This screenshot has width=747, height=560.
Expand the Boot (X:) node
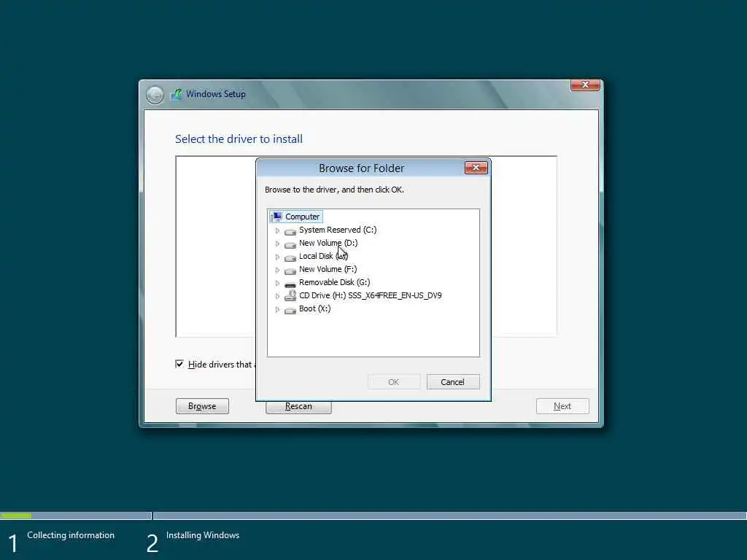click(277, 309)
